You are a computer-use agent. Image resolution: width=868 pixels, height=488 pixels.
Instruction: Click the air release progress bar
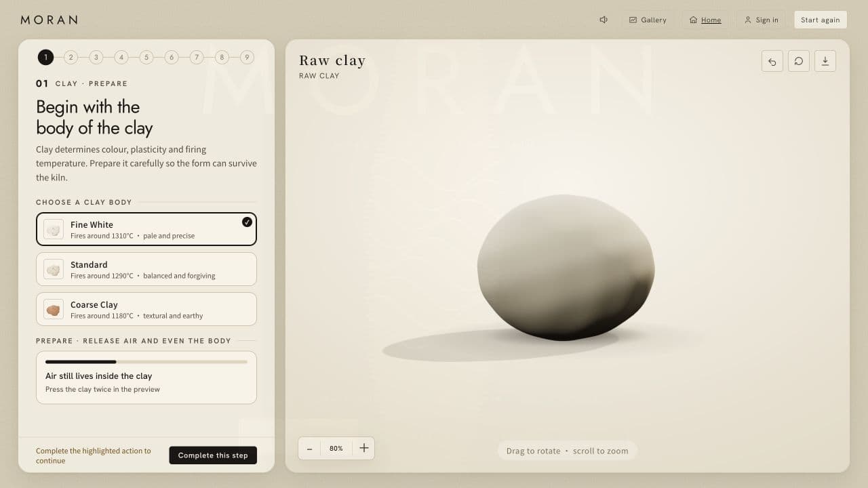point(146,362)
